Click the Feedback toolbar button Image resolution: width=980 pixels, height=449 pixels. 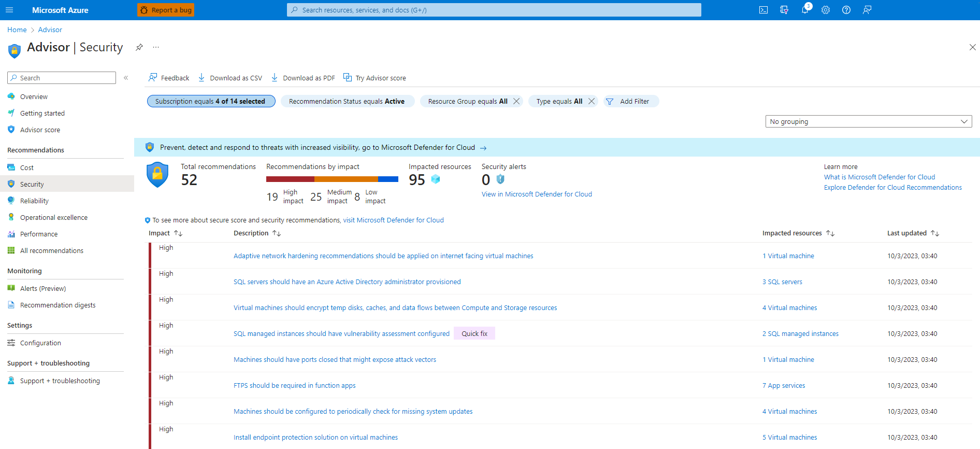coord(169,78)
